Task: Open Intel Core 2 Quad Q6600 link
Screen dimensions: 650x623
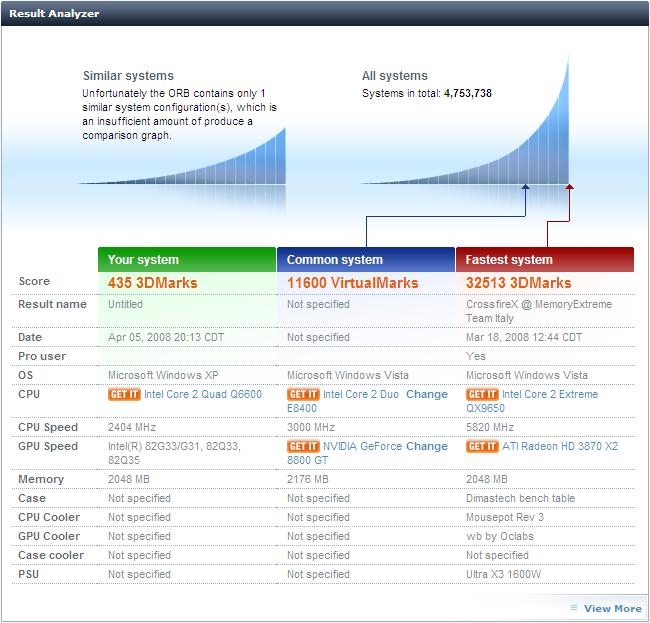Action: pyautogui.click(x=203, y=394)
